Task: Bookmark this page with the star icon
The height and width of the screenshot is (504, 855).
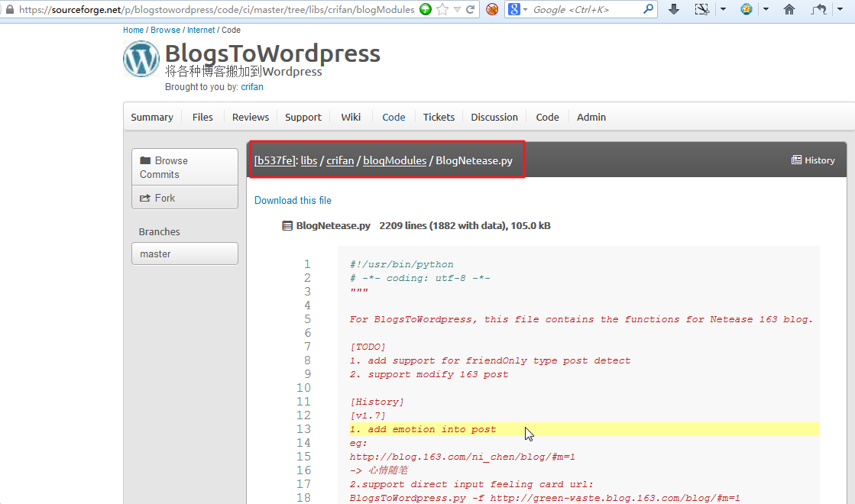Action: point(442,9)
